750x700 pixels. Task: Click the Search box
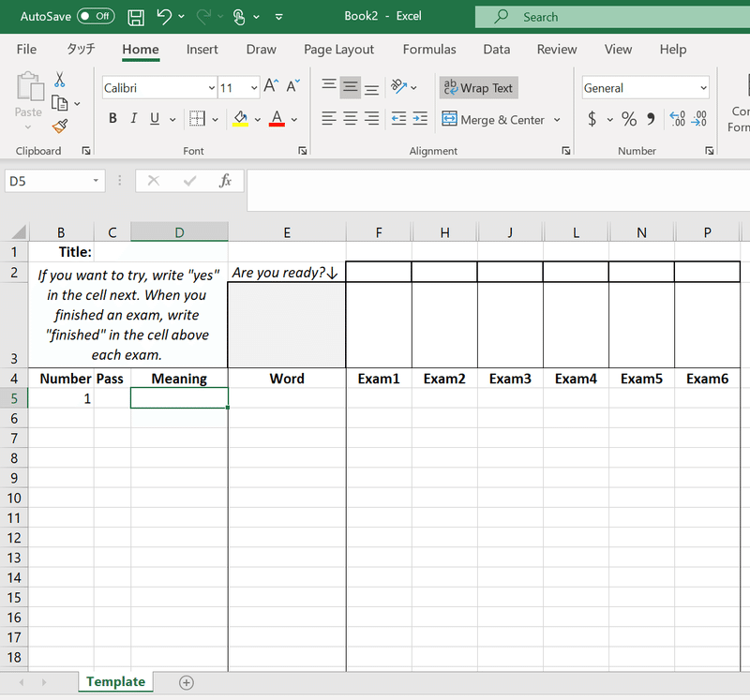click(612, 17)
